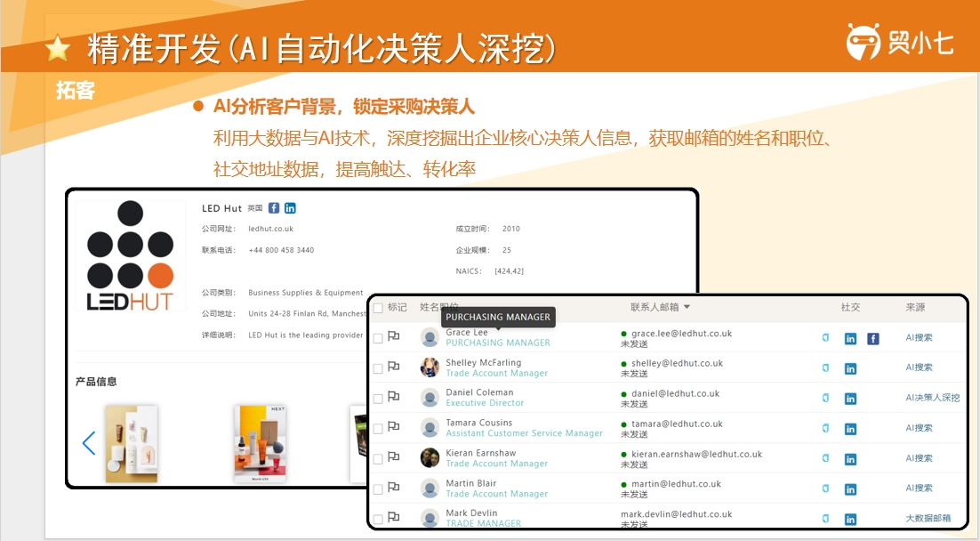Click contact name Daniel Coleman
Image resolution: width=980 pixels, height=541 pixels.
(479, 392)
